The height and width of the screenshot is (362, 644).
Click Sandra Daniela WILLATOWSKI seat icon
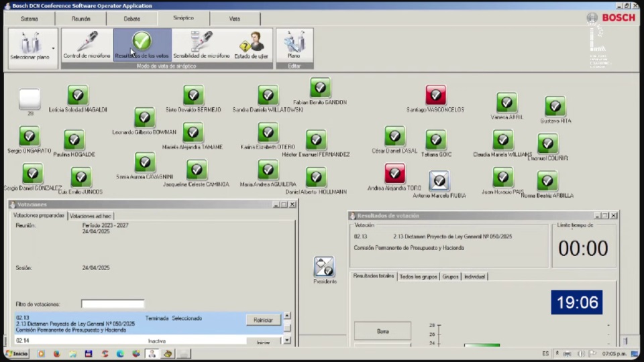tap(268, 96)
